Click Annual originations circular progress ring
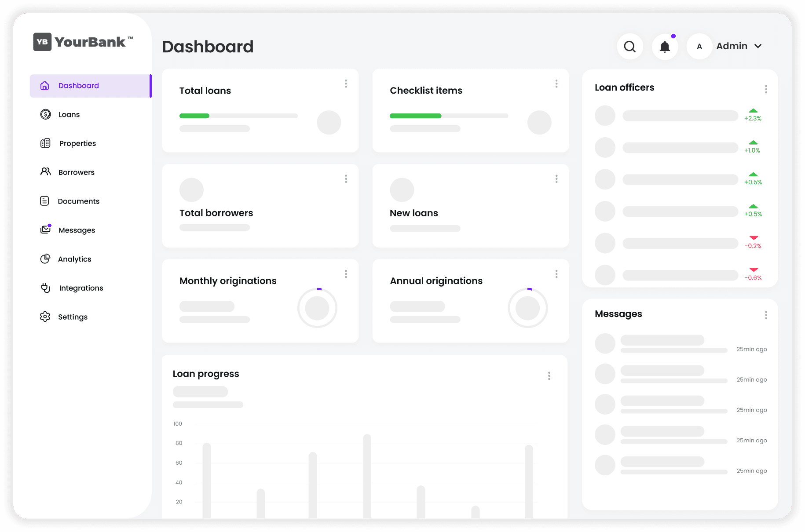Viewport: 805px width, 532px height. click(528, 308)
